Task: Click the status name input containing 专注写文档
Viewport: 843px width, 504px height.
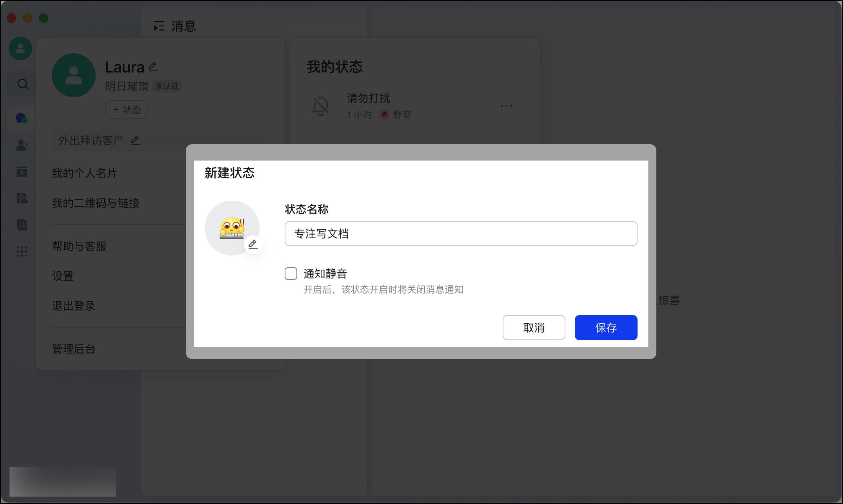Action: tap(460, 233)
